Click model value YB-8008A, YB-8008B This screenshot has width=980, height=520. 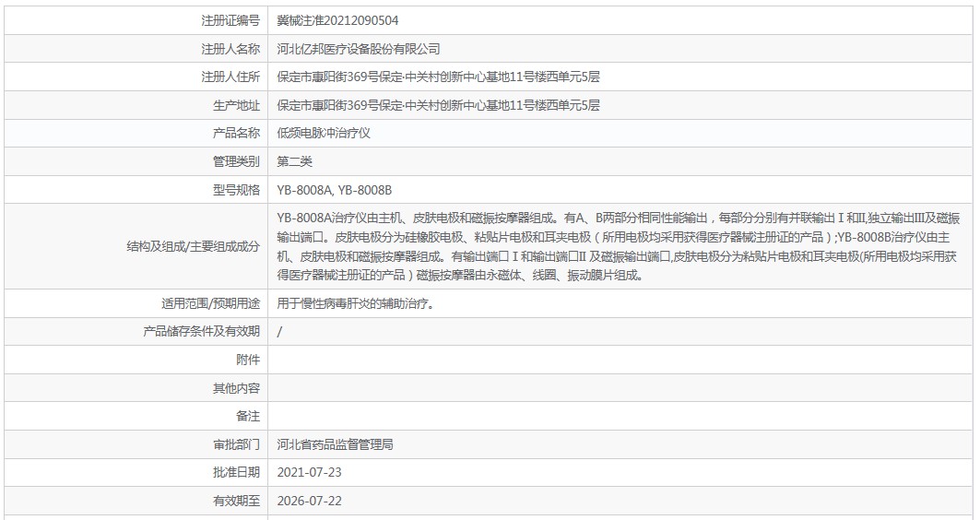[x=335, y=190]
